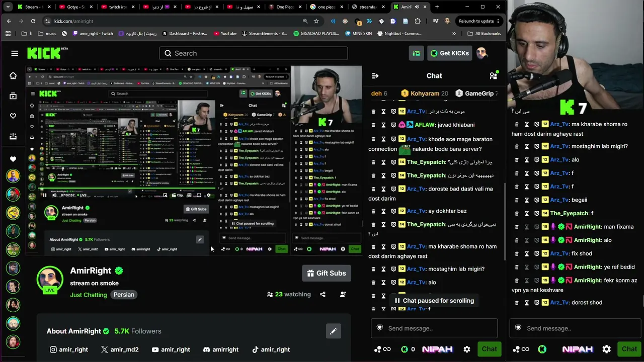
Task: Open the Chrome apps grid in bookmarks bar
Action: [x=8, y=34]
